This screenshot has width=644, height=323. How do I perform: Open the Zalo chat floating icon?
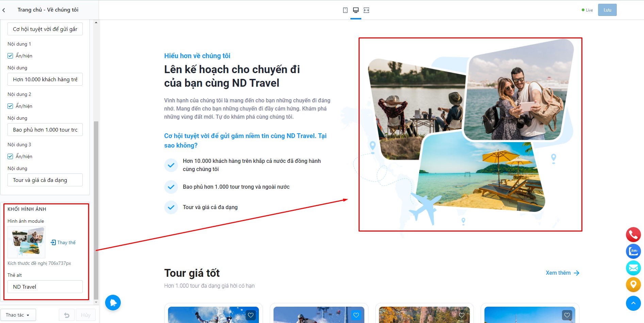tap(633, 251)
